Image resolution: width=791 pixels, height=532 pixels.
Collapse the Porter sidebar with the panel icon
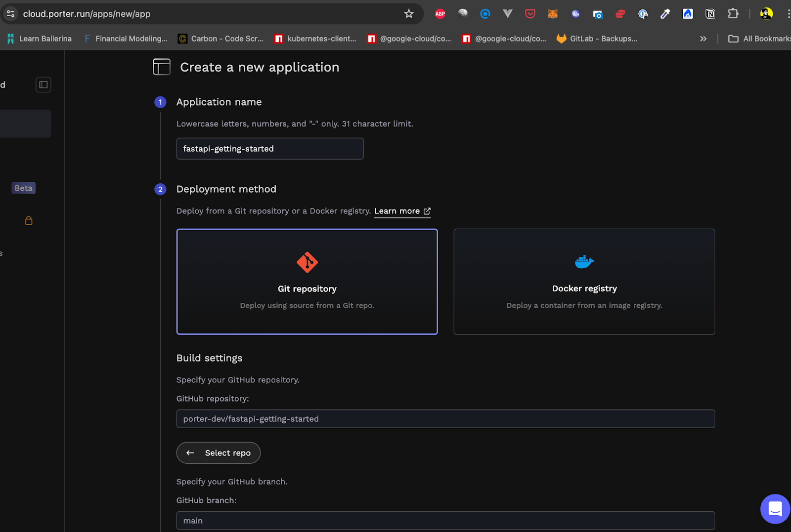pyautogui.click(x=44, y=85)
